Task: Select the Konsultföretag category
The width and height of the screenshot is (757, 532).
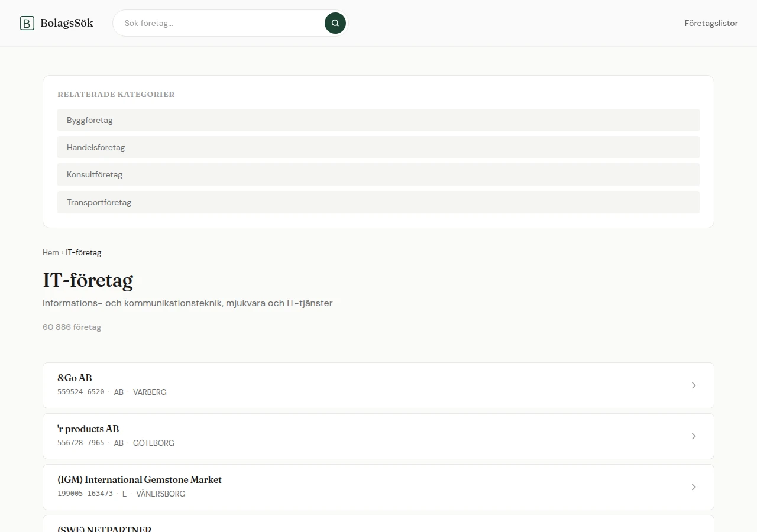Action: 378,174
